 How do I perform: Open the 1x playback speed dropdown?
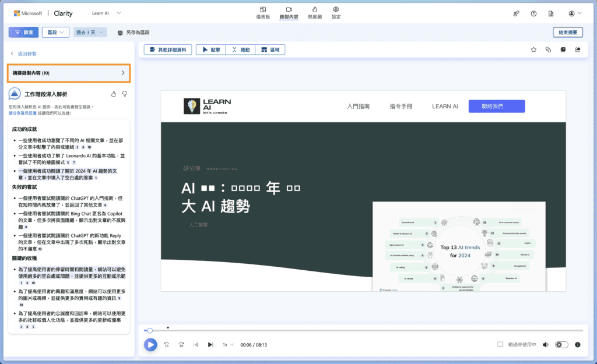coord(227,345)
